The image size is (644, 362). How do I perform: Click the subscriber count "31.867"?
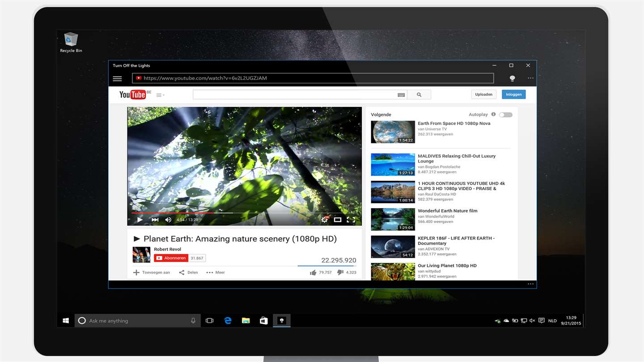tap(197, 258)
